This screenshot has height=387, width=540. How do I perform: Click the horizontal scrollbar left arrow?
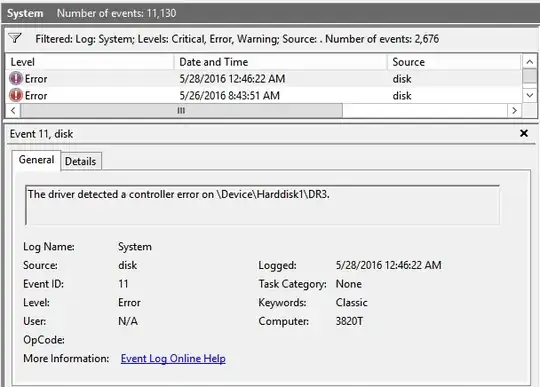(x=13, y=111)
